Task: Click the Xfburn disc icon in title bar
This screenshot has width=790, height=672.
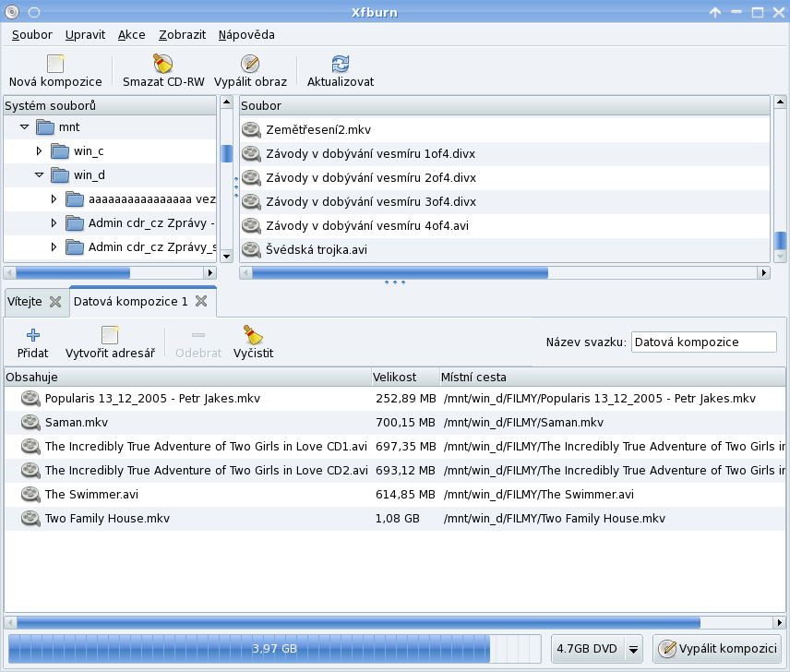Action: pos(12,12)
